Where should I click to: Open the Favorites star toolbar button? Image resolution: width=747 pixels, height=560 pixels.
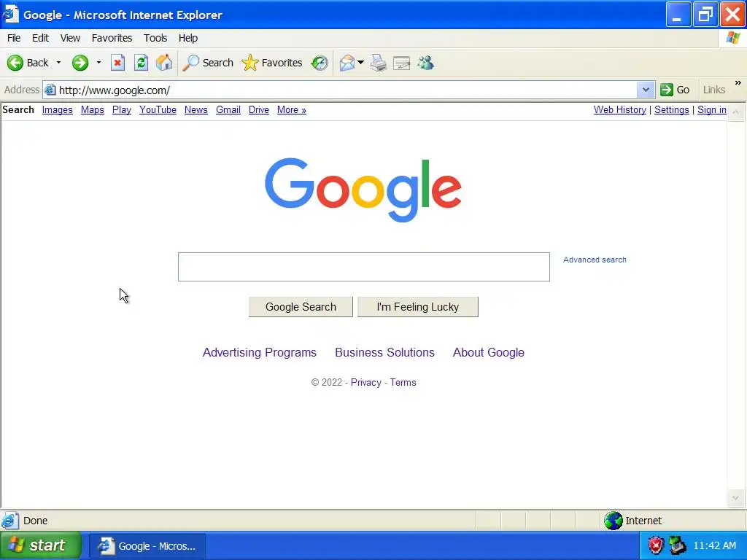(x=271, y=63)
